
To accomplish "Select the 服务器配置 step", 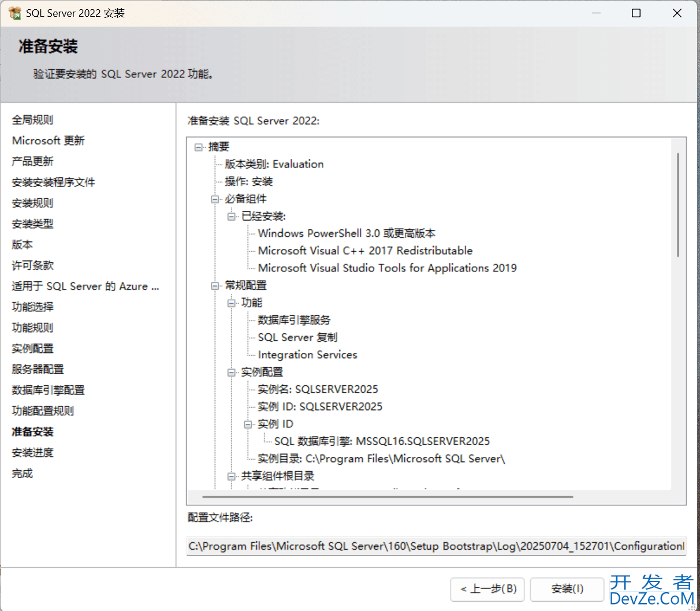I will 38,369.
